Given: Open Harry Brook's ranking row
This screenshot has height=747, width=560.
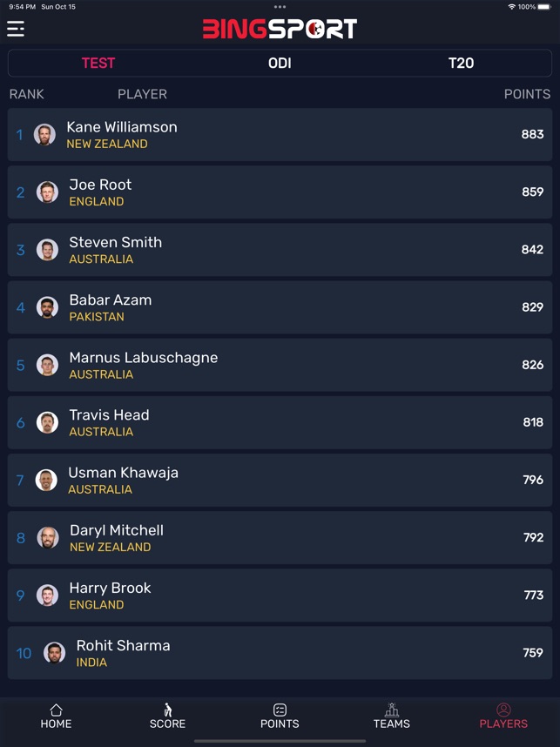Looking at the screenshot, I should [280, 596].
